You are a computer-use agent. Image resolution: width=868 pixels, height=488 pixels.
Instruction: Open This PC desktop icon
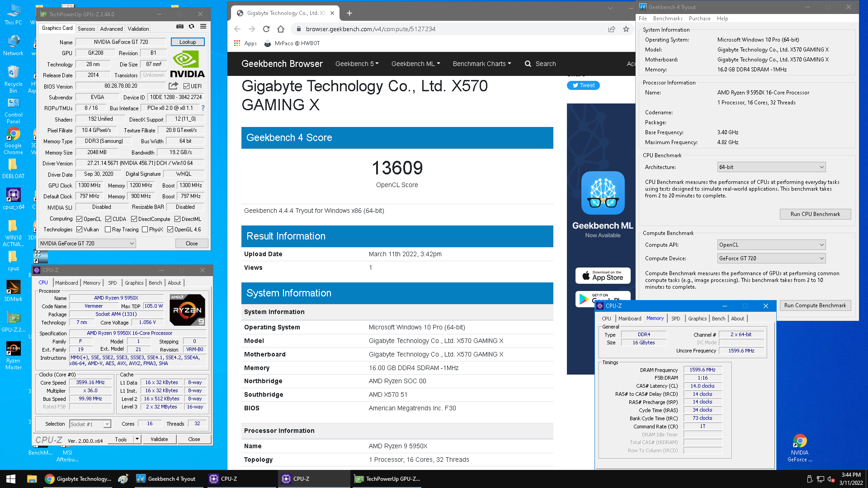(x=13, y=14)
